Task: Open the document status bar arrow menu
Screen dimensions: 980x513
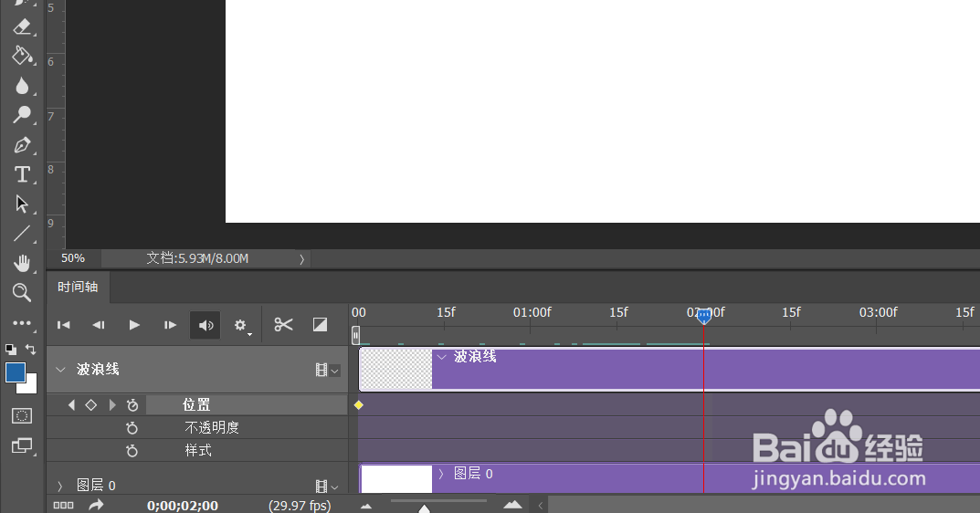Action: tap(302, 258)
